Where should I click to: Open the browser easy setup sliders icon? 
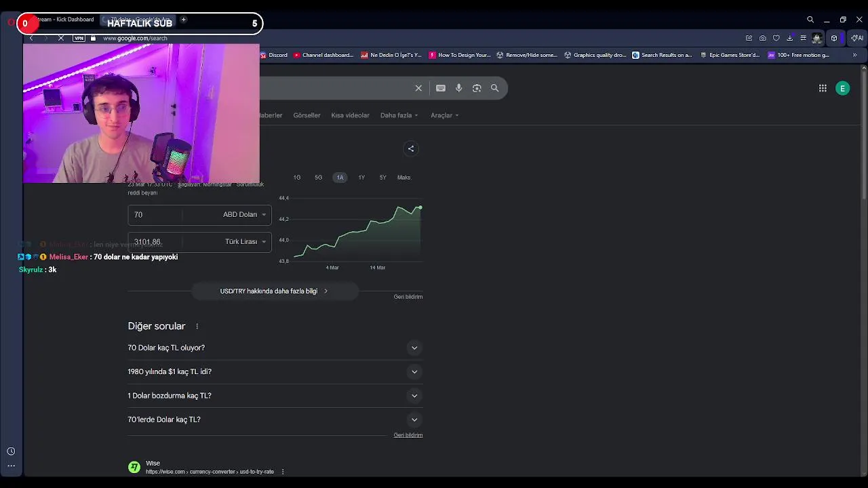click(x=804, y=38)
